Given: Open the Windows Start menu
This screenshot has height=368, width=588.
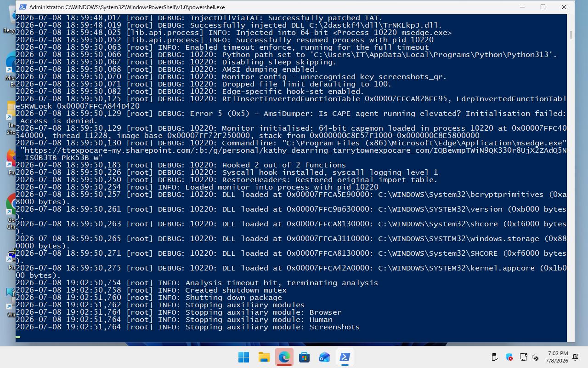Looking at the screenshot, I should [x=243, y=357].
